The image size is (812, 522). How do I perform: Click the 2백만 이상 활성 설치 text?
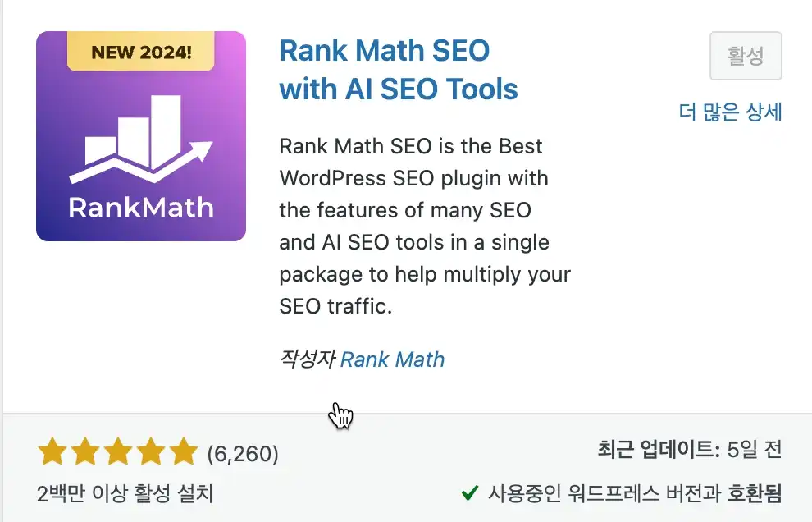click(125, 493)
